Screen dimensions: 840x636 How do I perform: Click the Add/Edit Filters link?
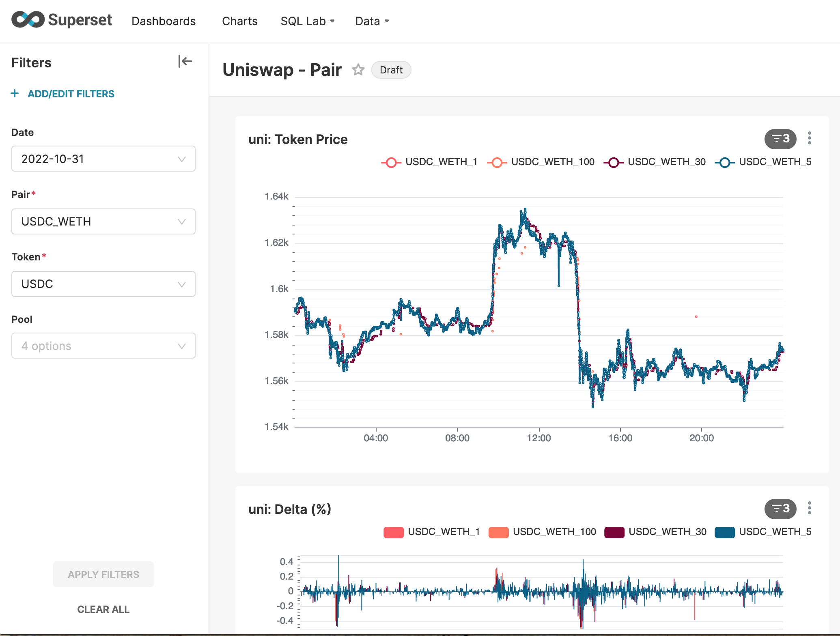(71, 94)
